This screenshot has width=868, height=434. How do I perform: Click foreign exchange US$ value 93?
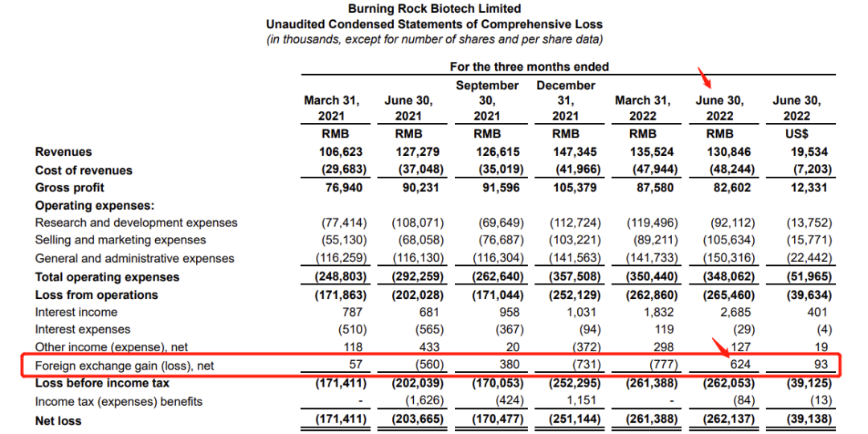(x=820, y=366)
